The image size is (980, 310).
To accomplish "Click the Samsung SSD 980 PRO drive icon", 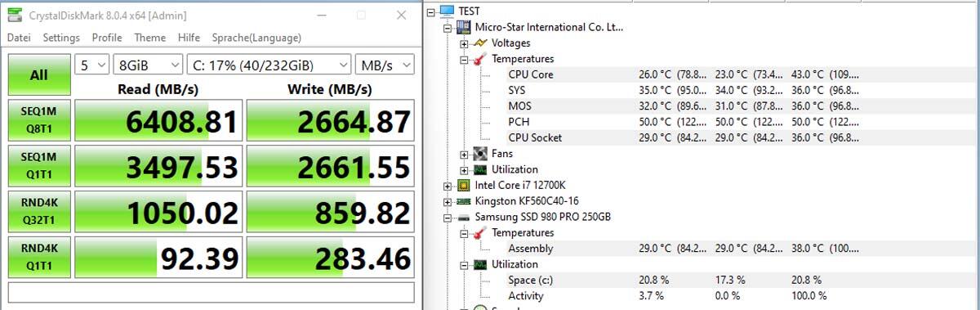I will pyautogui.click(x=464, y=217).
